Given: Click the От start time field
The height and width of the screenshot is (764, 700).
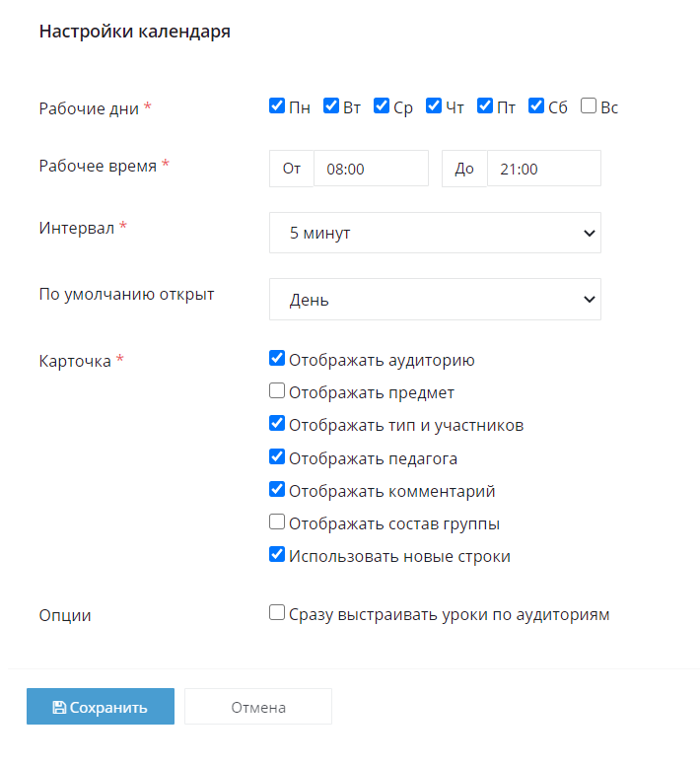Looking at the screenshot, I should [371, 169].
